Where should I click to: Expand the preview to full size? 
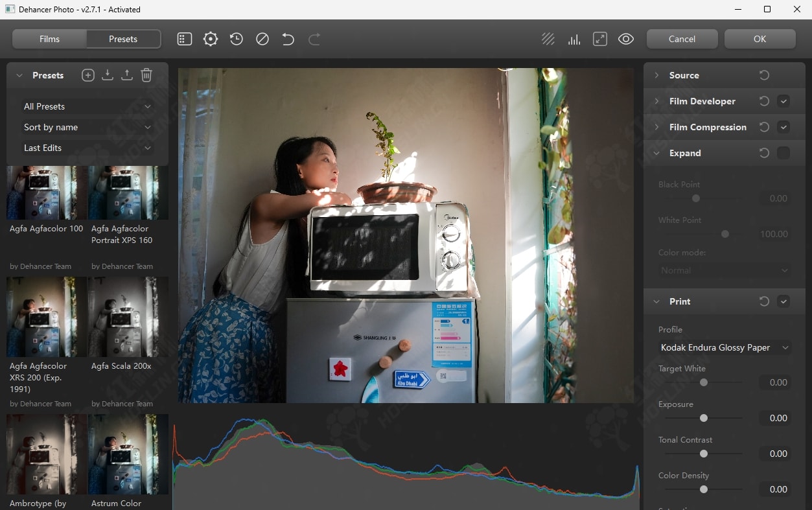[600, 39]
